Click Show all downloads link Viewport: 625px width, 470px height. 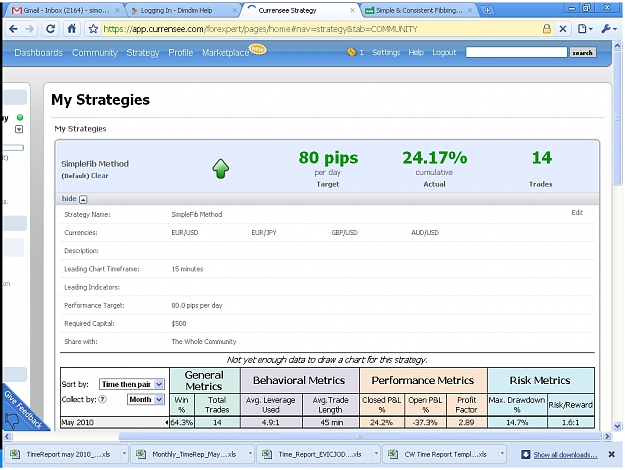click(565, 455)
